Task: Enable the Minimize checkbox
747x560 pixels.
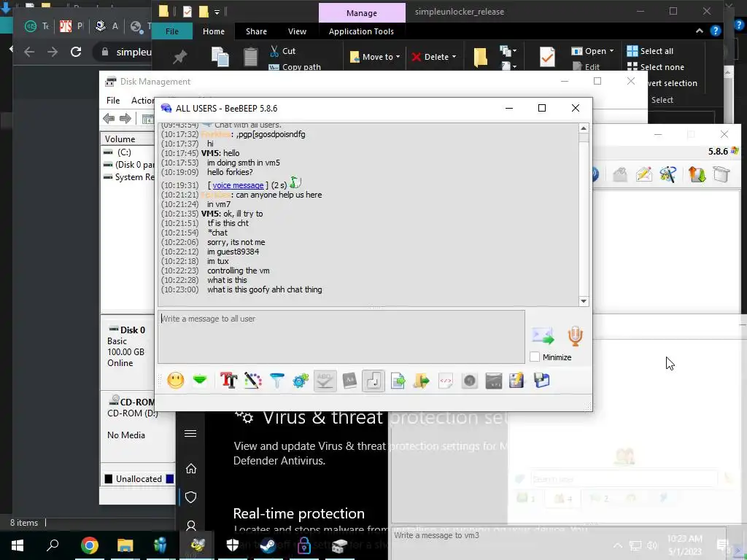Action: pyautogui.click(x=535, y=357)
